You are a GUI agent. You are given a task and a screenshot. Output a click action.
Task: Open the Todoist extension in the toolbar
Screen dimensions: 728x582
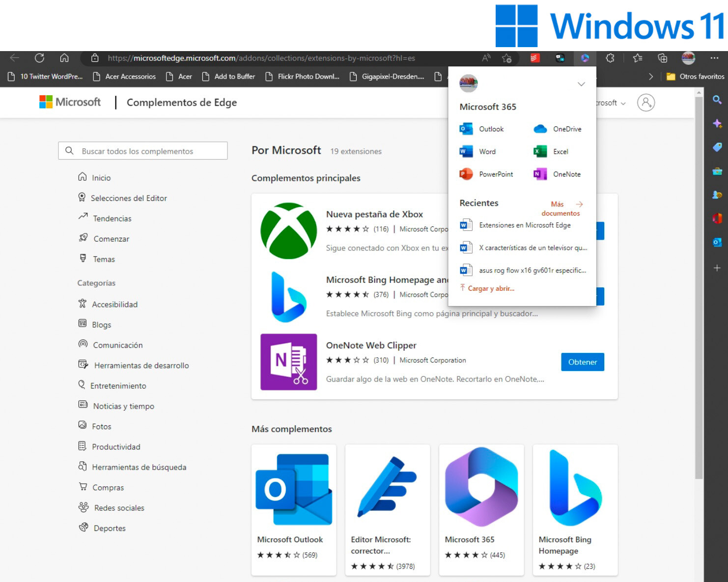pos(535,58)
